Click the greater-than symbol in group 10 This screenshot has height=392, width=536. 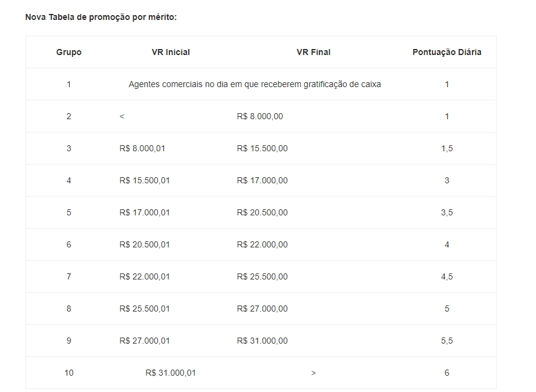313,373
